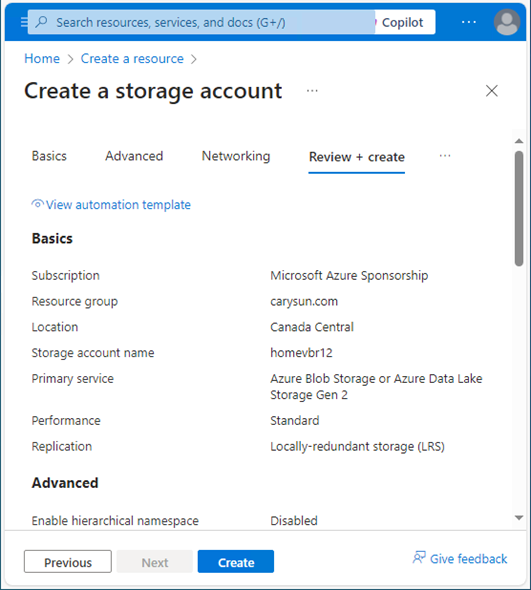Focus the Search resources, services, and docs field

201,22
